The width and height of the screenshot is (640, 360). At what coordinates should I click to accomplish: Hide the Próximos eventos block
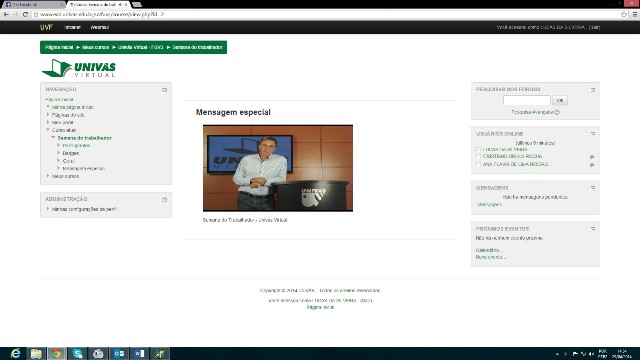click(593, 229)
